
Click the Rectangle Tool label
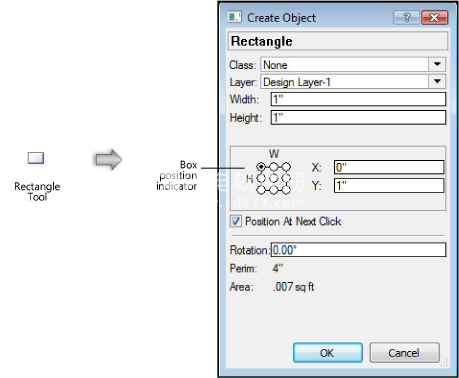pyautogui.click(x=37, y=191)
